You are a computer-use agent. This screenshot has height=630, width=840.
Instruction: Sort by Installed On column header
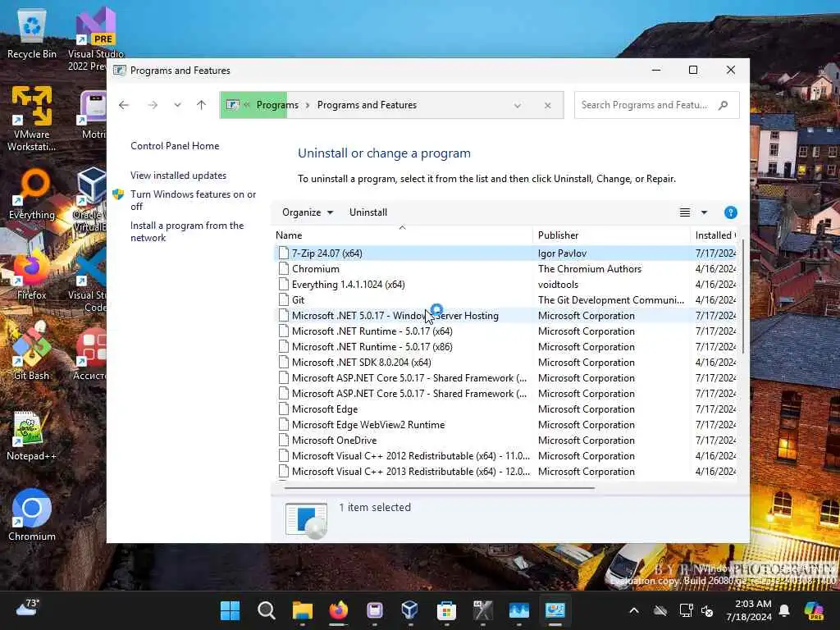tap(714, 235)
